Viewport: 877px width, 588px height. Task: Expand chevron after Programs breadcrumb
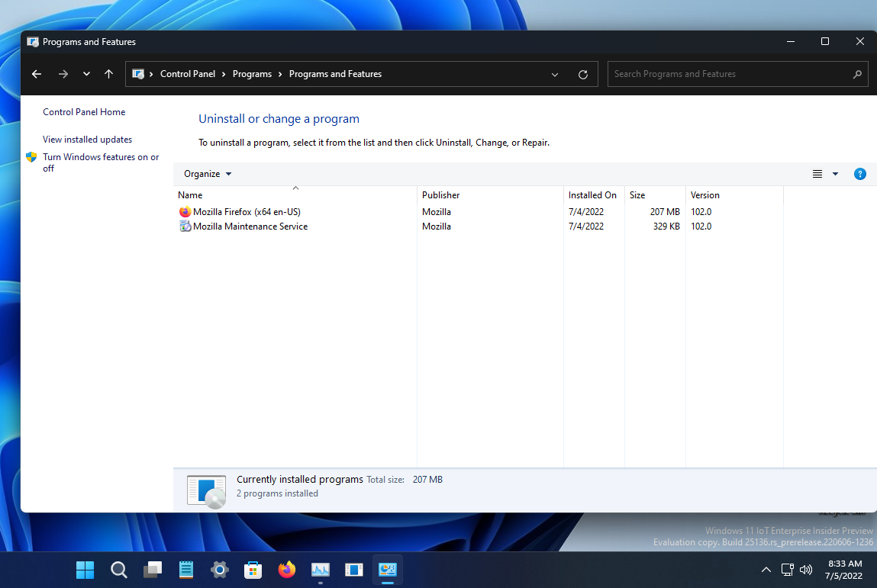coord(280,74)
